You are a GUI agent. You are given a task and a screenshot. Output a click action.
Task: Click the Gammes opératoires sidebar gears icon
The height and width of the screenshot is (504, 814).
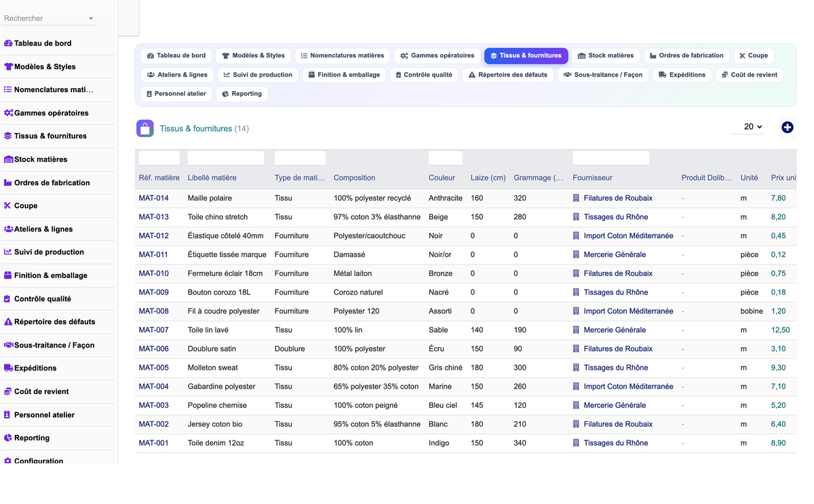point(8,113)
